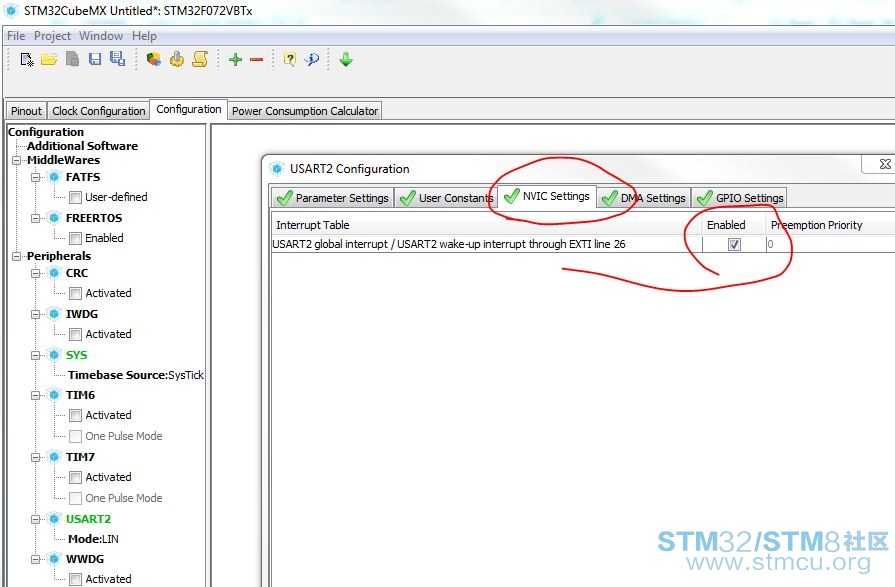Screen dimensions: 895x587
Task: Select the Parameter Settings tab
Action: click(x=332, y=198)
